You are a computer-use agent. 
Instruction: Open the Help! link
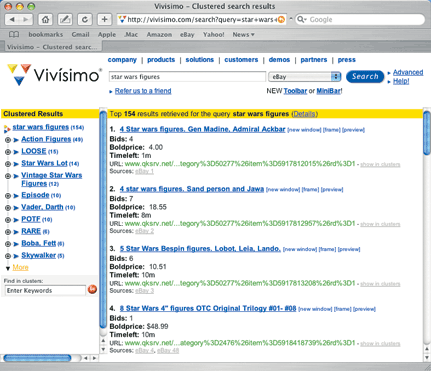click(401, 81)
